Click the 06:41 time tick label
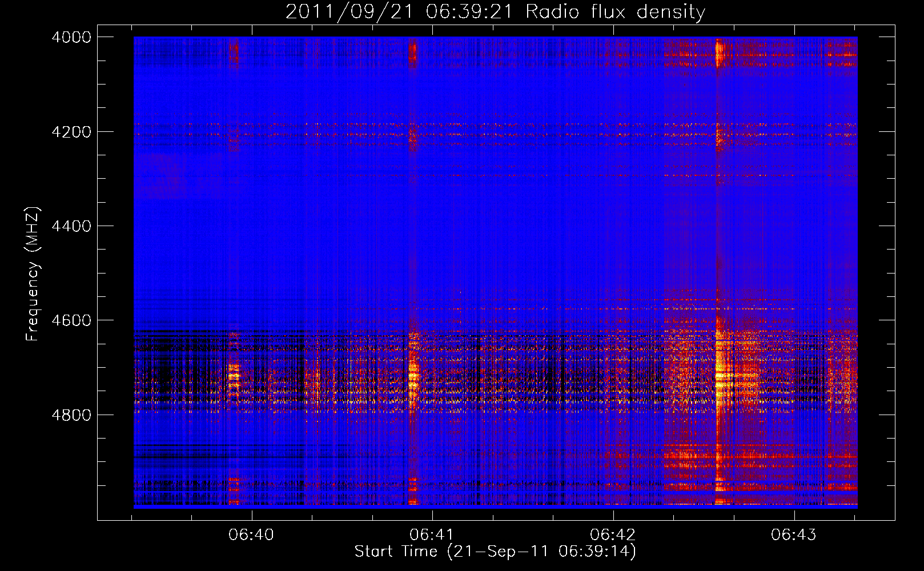Screen dimensions: 924x571 point(432,535)
